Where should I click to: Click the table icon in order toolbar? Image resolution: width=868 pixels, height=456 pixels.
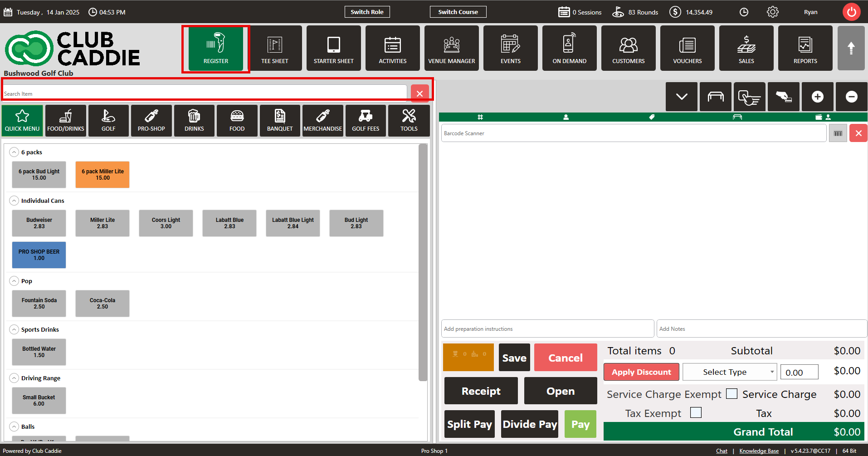click(x=716, y=97)
